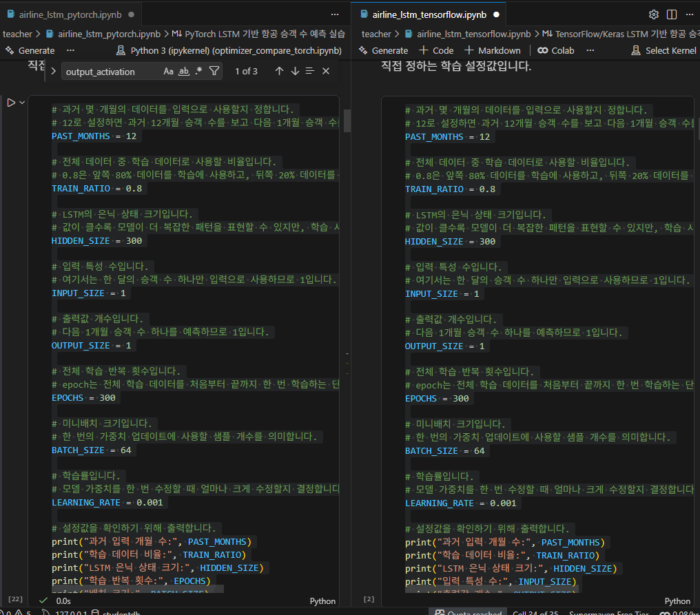Click studentdb database status bar item
Viewport: 700px width, 615px height.
tap(116, 612)
